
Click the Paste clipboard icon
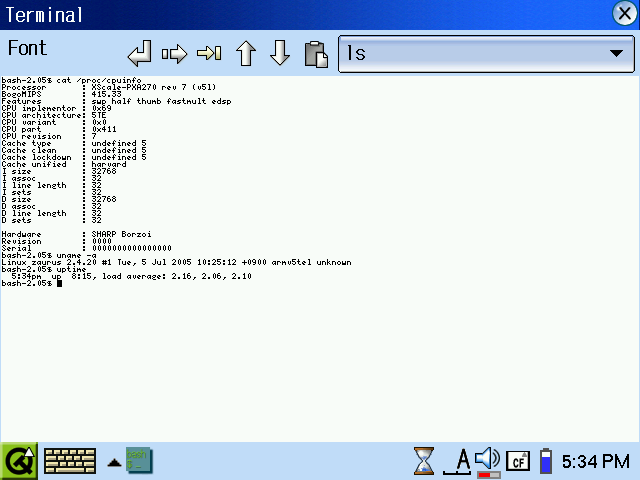pyautogui.click(x=316, y=54)
